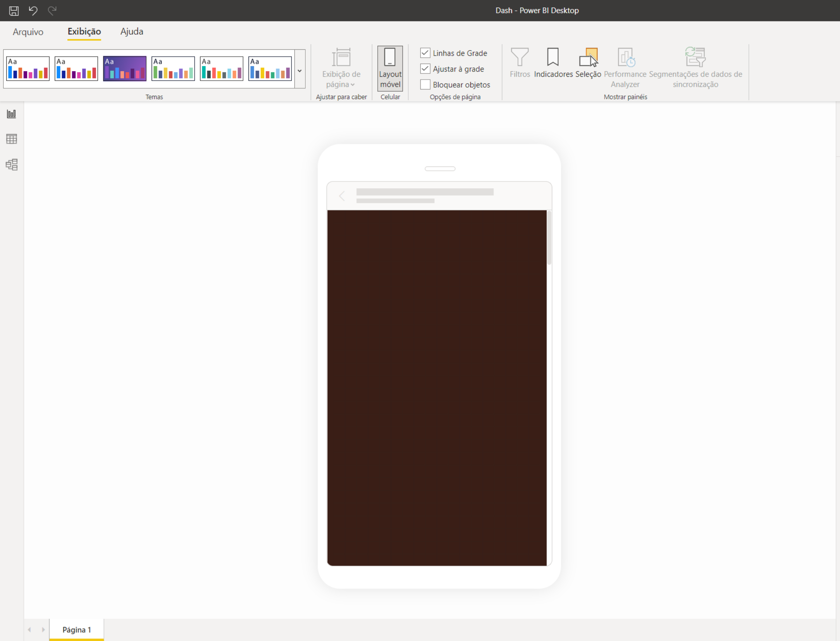Show the Seleção pane

(588, 63)
